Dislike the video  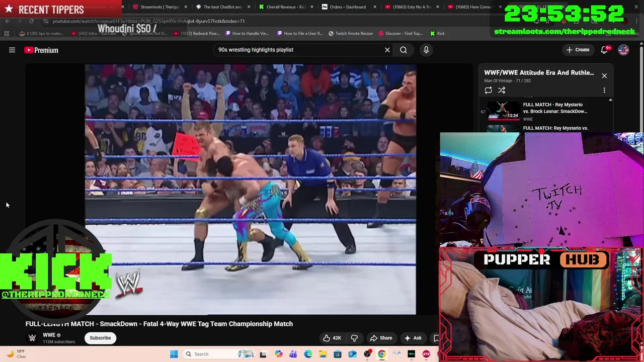(x=354, y=338)
